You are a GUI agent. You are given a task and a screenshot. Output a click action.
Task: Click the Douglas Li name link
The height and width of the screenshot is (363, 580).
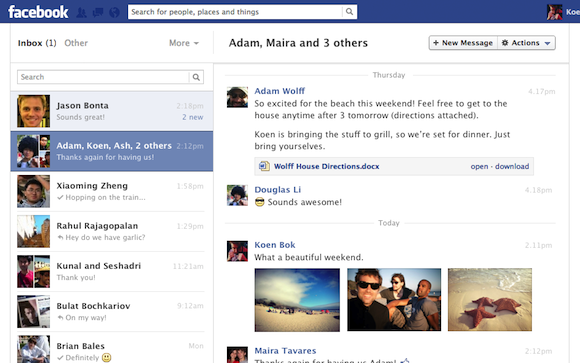coord(277,190)
